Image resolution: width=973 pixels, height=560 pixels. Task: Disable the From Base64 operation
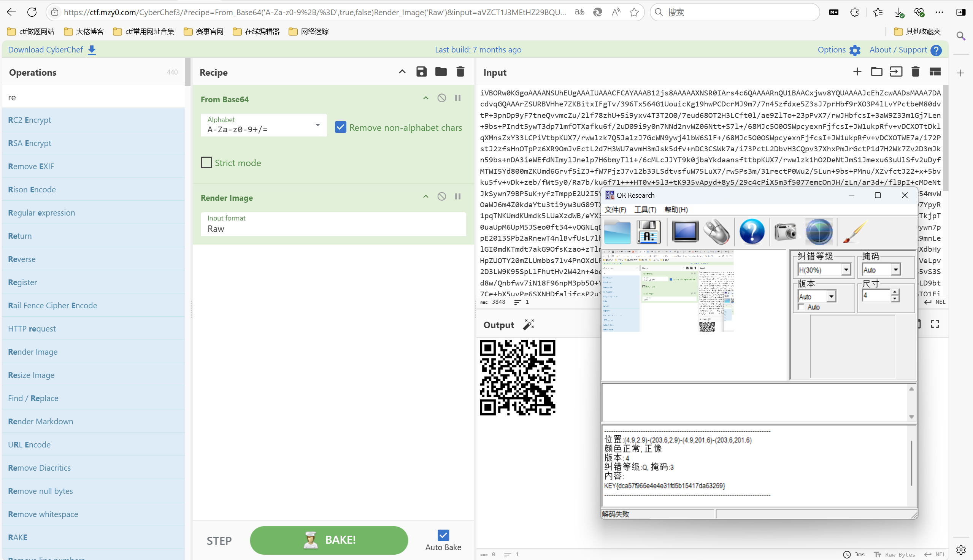point(442,98)
